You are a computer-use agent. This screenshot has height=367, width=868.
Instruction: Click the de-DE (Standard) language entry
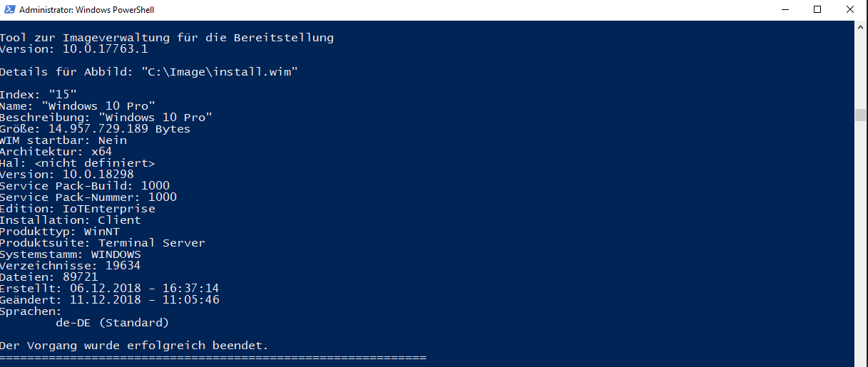[113, 323]
